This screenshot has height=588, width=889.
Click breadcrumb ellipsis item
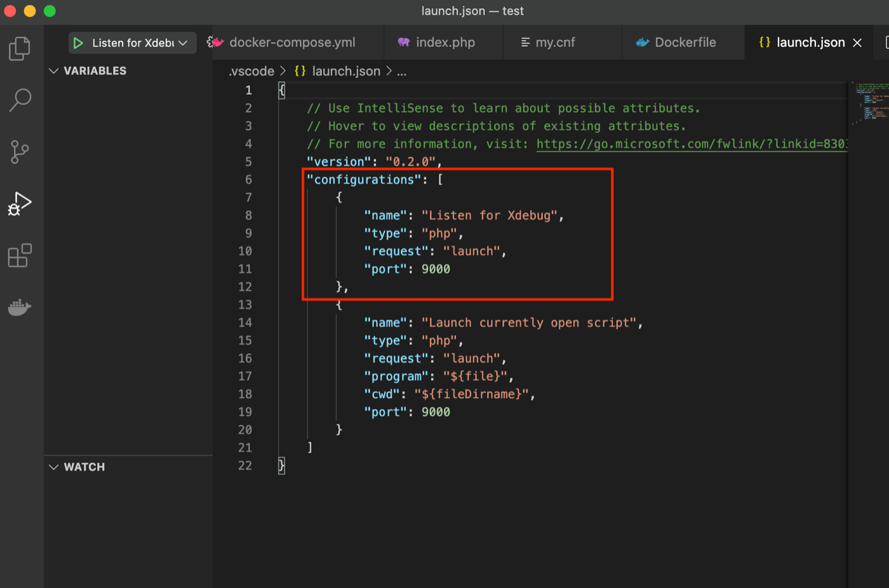(x=401, y=71)
